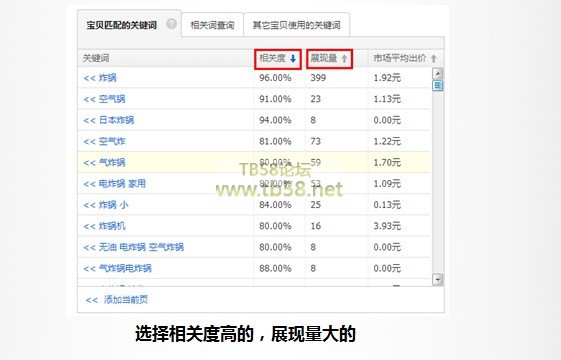561x360 pixels.
Task: Click the scrollbar down arrow button
Action: [438, 279]
